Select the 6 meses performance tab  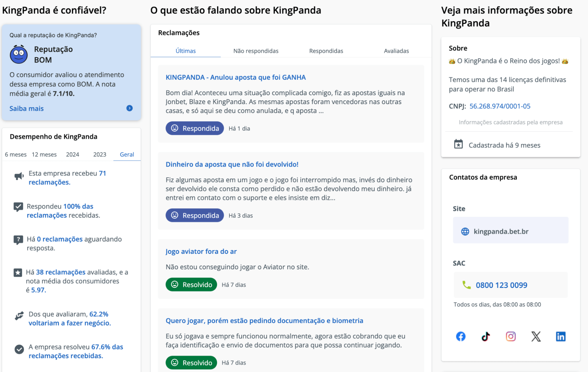16,155
